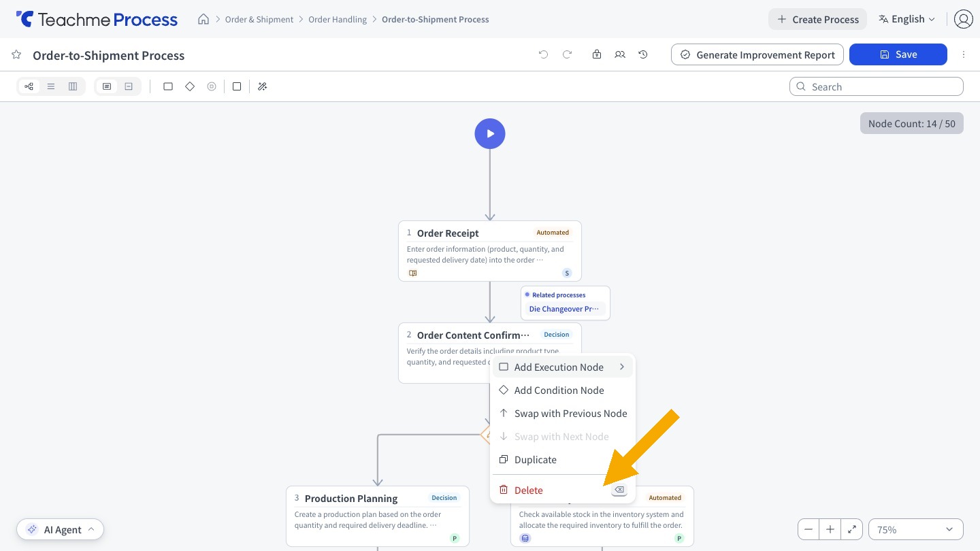Add a condition node diamond tool

[190, 86]
